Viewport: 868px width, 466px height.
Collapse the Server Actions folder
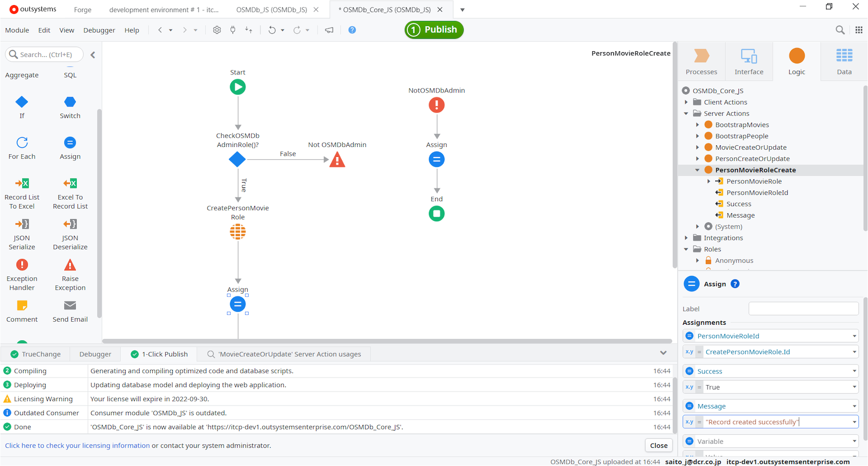686,114
